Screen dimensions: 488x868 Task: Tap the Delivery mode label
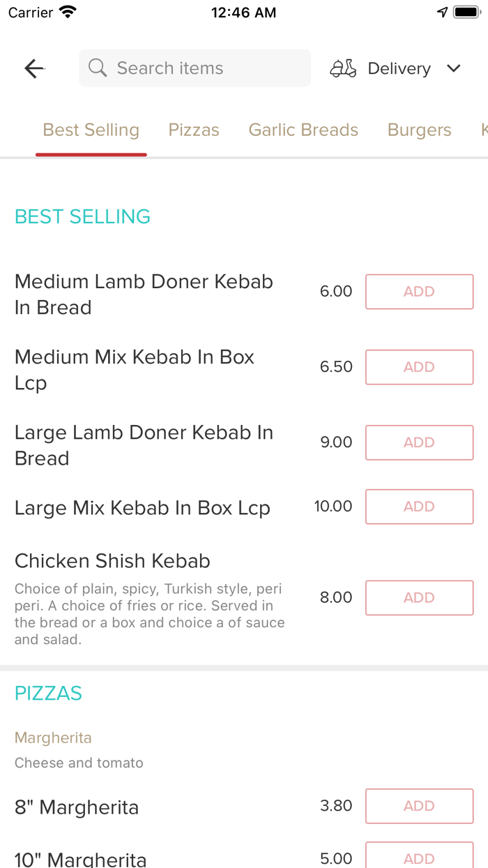pos(399,68)
